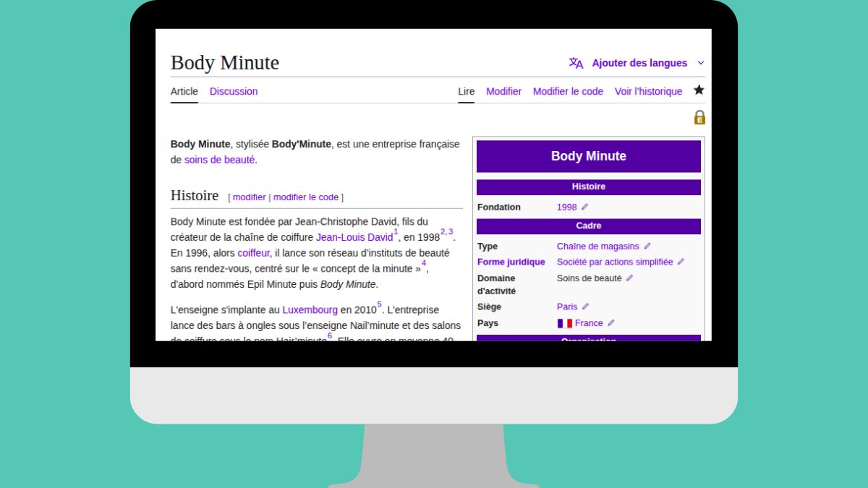Select the Lire tab

pos(467,91)
